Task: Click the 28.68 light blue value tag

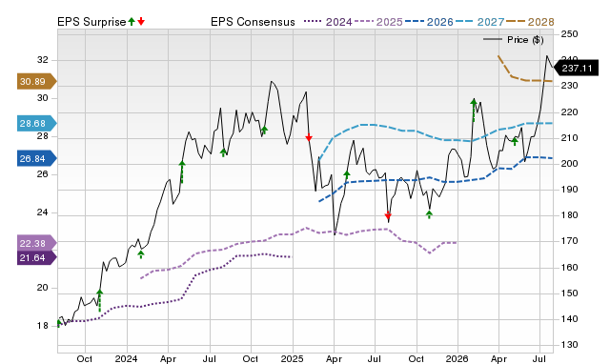Action: 37,124
